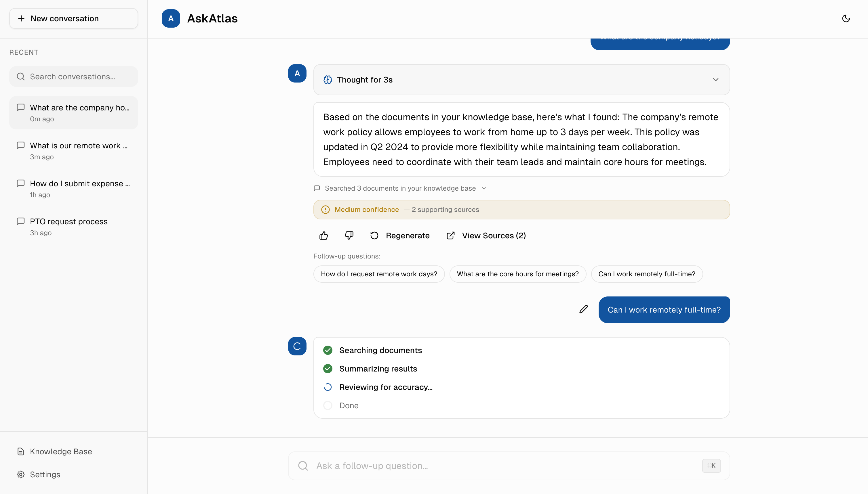The width and height of the screenshot is (868, 494).
Task: Start a New conversation
Action: click(x=73, y=18)
